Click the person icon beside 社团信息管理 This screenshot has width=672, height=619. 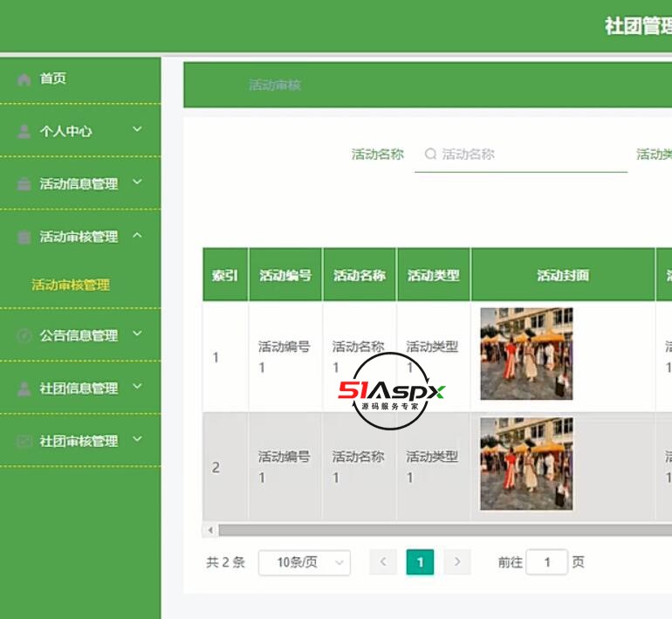click(x=24, y=389)
